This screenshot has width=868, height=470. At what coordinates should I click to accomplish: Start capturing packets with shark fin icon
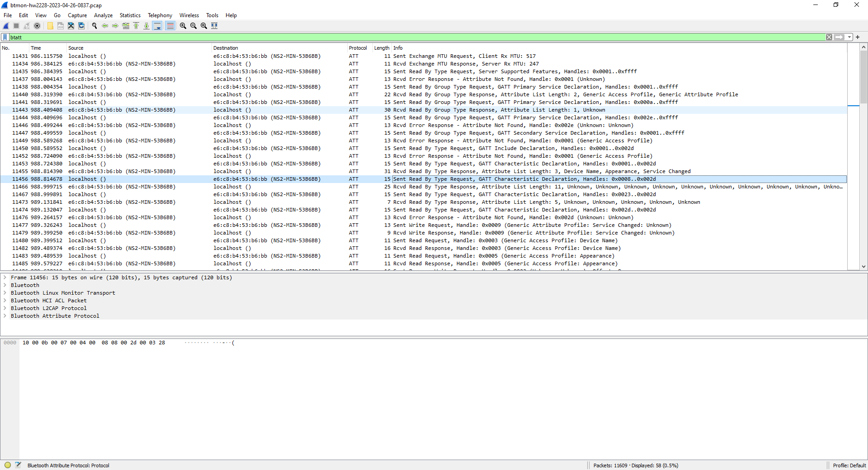pyautogui.click(x=6, y=26)
